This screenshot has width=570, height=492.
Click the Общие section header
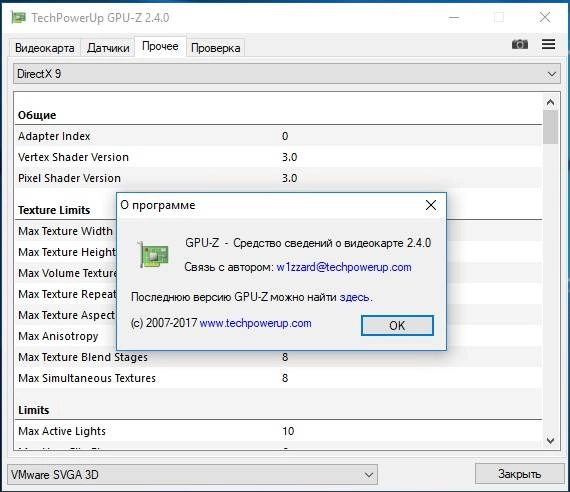[37, 115]
